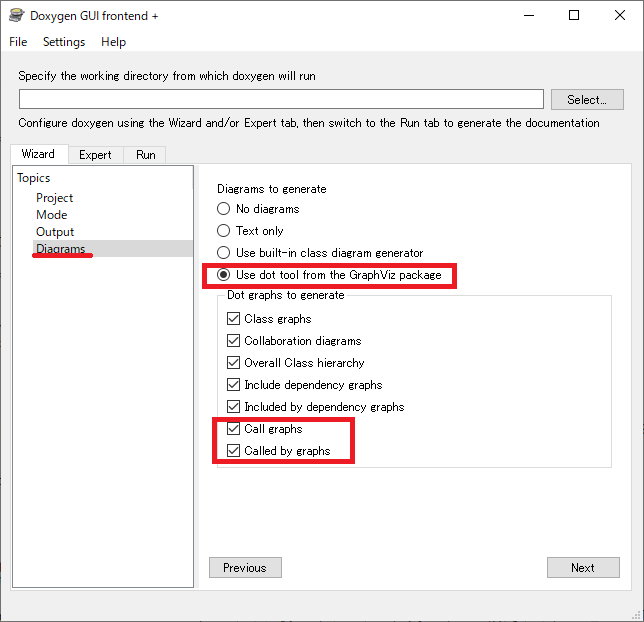Select Output in the Topics list

click(x=55, y=232)
